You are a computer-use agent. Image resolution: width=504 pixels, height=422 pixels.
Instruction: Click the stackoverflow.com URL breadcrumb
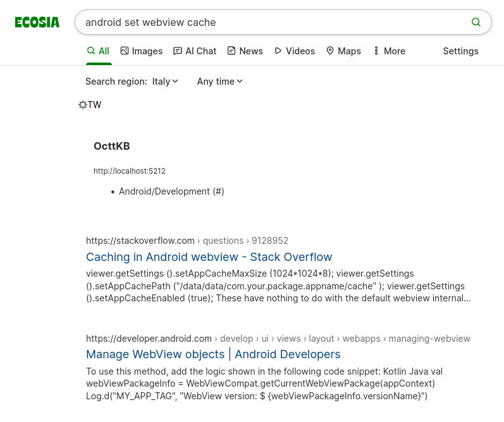pyautogui.click(x=140, y=241)
